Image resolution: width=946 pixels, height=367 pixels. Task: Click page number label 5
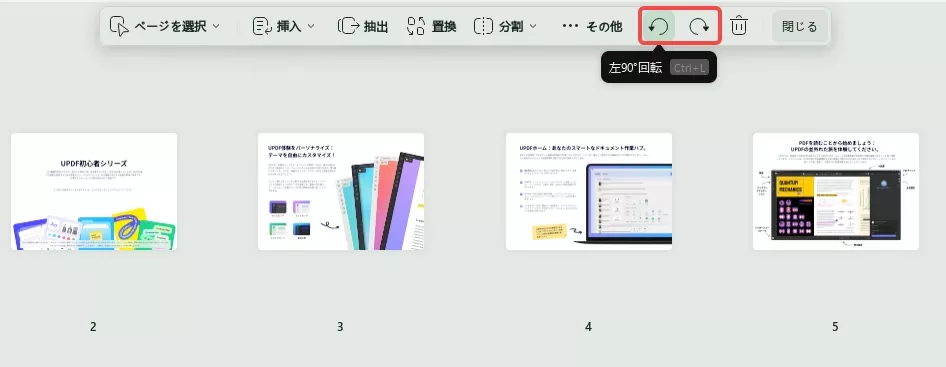point(835,327)
